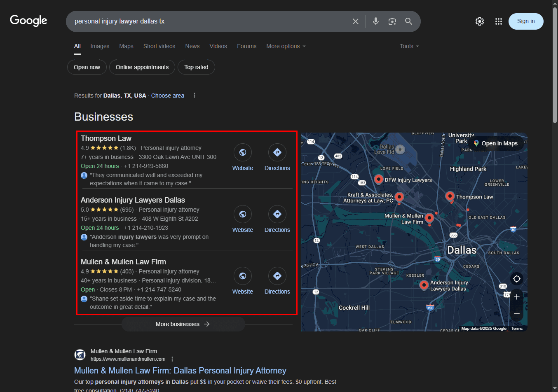Open Mullen & Mullen Law Firm listing title

coord(123,262)
